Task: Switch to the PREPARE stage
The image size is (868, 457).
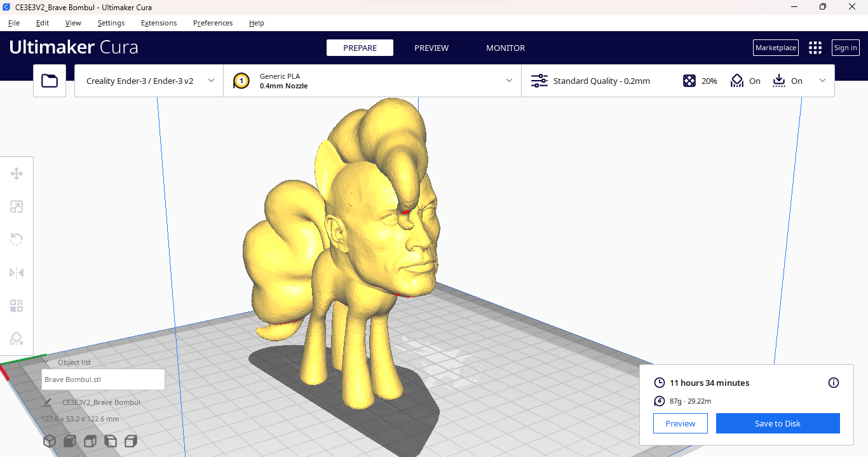Action: pos(360,48)
